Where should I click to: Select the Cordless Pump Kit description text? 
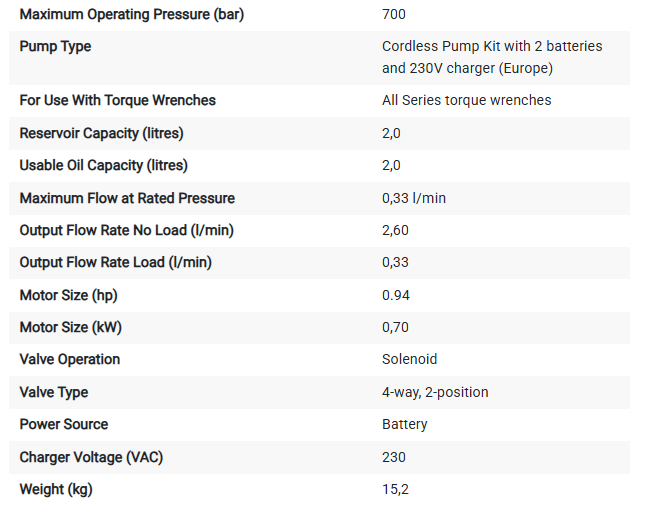pos(492,57)
